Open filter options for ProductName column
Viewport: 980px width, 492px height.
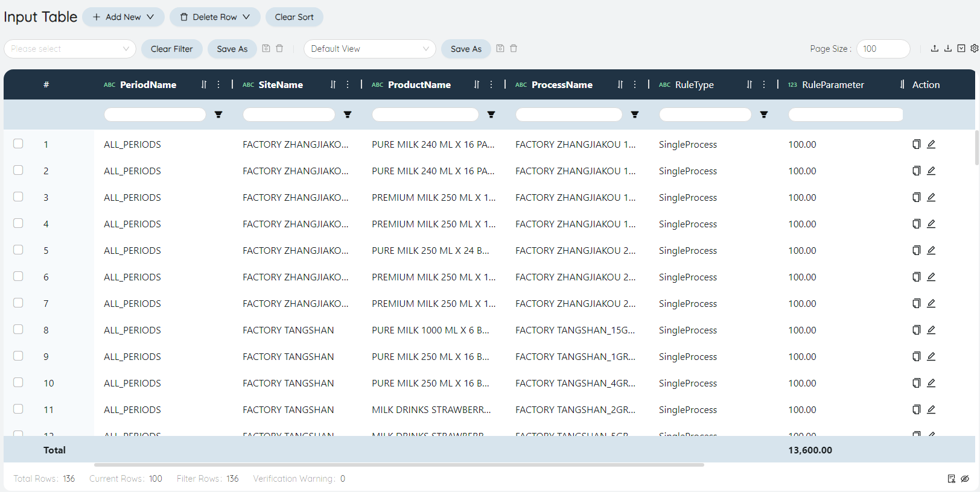[491, 115]
